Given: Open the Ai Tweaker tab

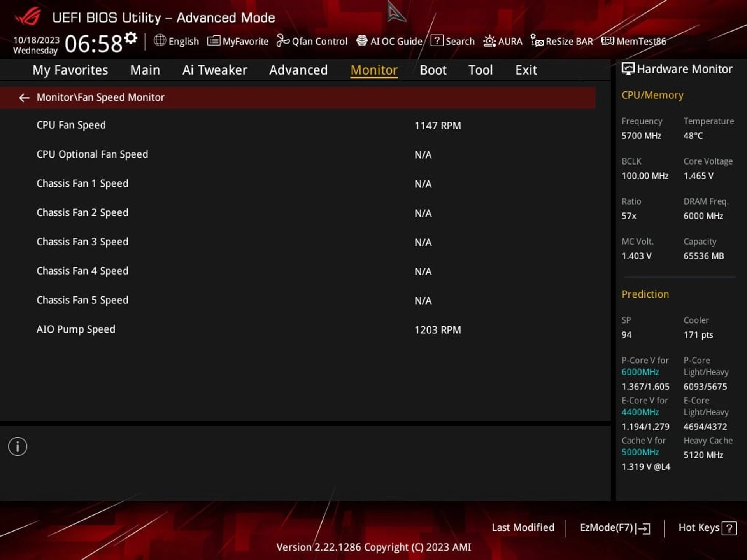Looking at the screenshot, I should 215,70.
